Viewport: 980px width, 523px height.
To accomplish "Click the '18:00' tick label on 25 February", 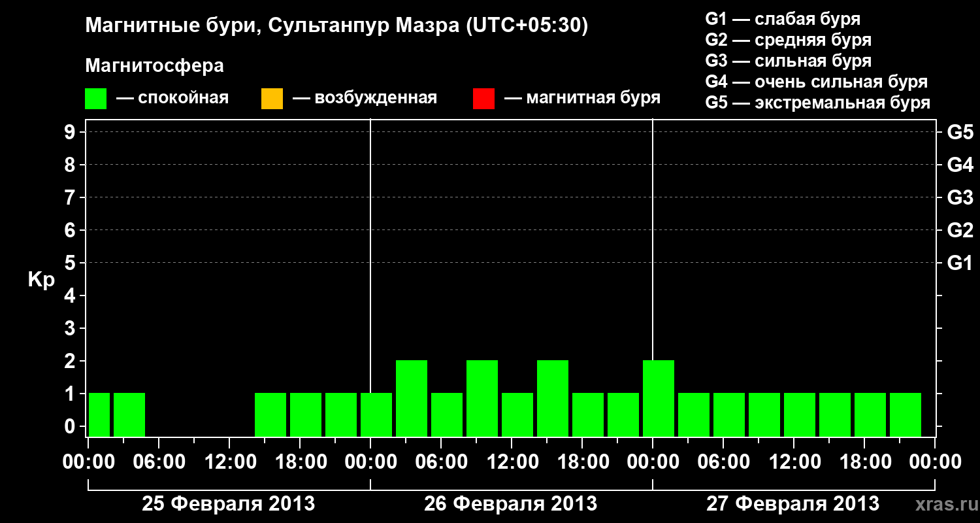I will [x=300, y=462].
